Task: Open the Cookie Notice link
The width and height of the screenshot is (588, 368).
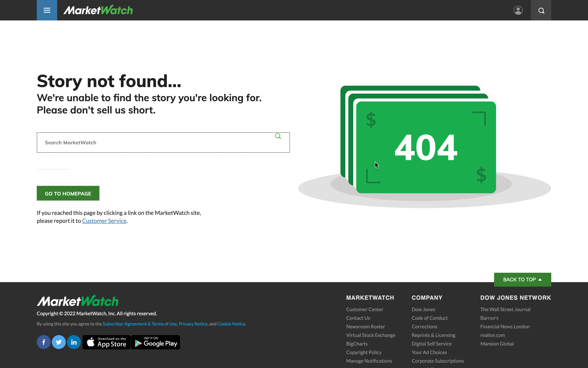Action: [231, 324]
